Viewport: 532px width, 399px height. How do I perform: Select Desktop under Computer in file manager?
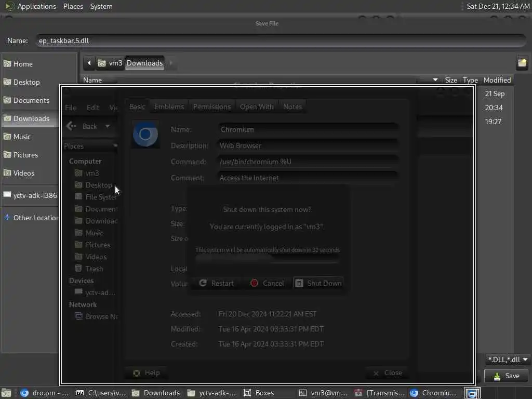tap(94, 185)
